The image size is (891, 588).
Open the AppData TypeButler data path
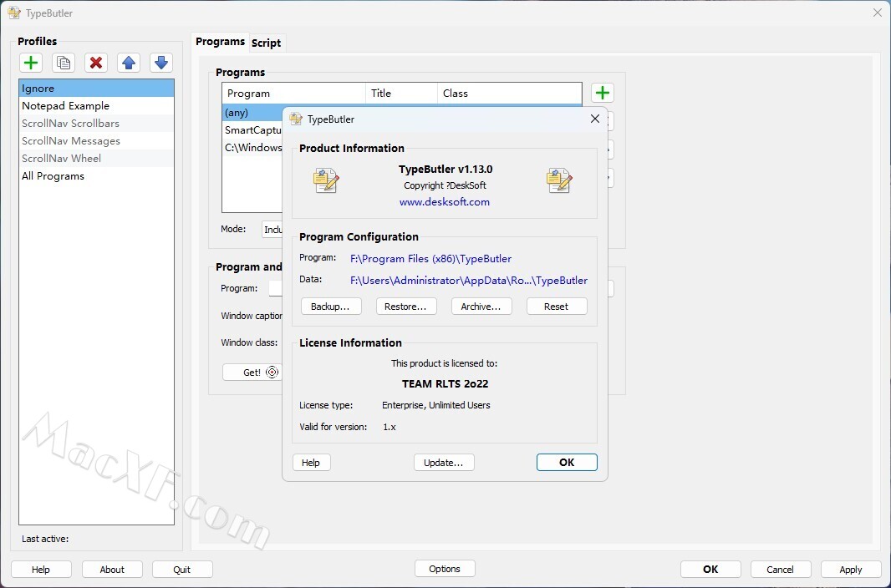tap(469, 281)
